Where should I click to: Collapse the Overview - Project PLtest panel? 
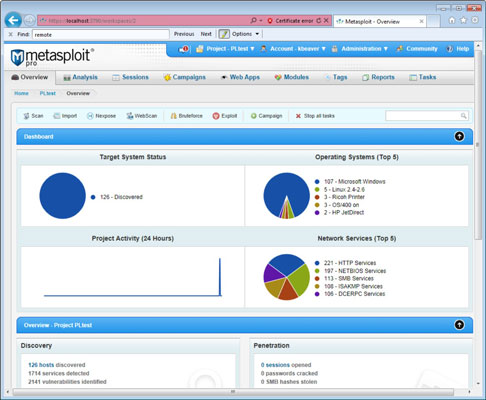(x=459, y=325)
